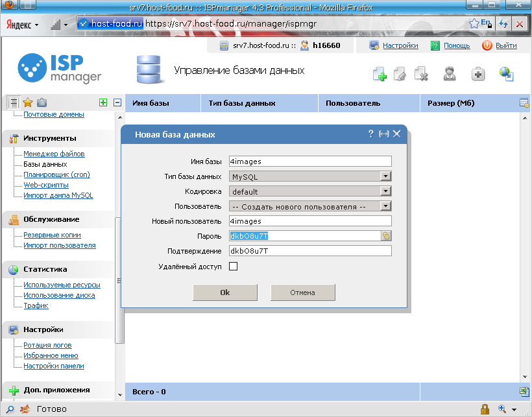Open Используемые ресурсы link
This screenshot has height=417, width=532.
pyautogui.click(x=62, y=285)
